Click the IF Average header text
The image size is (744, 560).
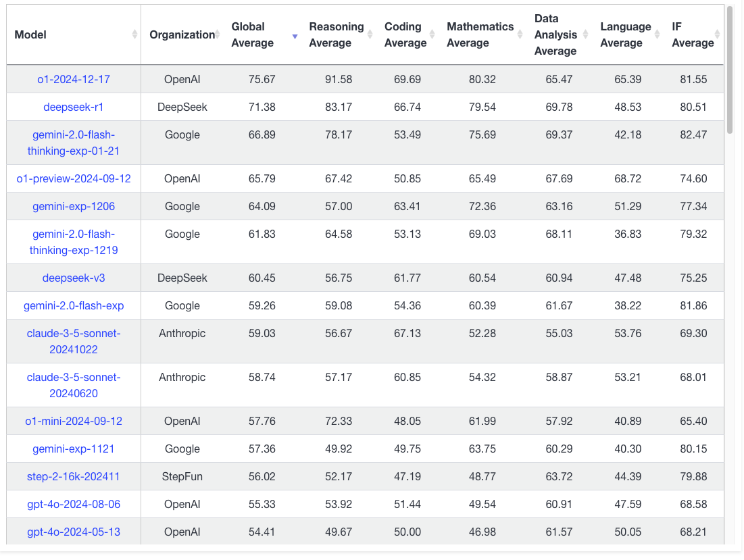point(693,34)
